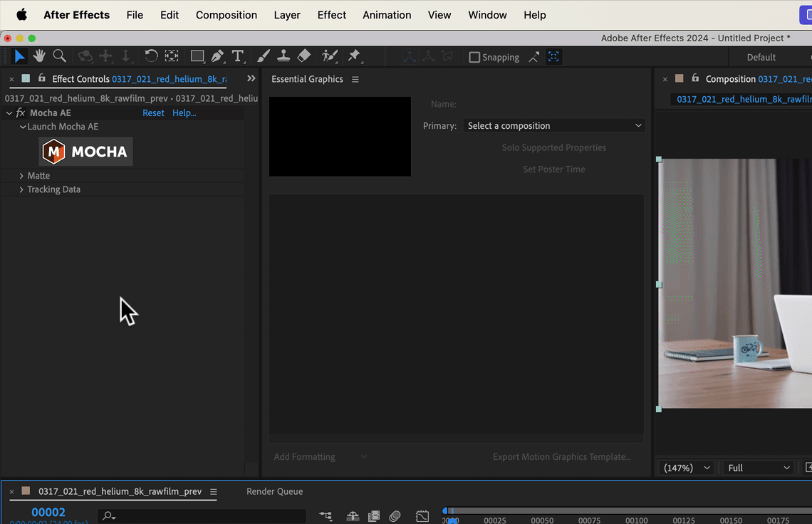Viewport: 812px width, 524px height.
Task: Select the Default workspace button
Action: (761, 58)
